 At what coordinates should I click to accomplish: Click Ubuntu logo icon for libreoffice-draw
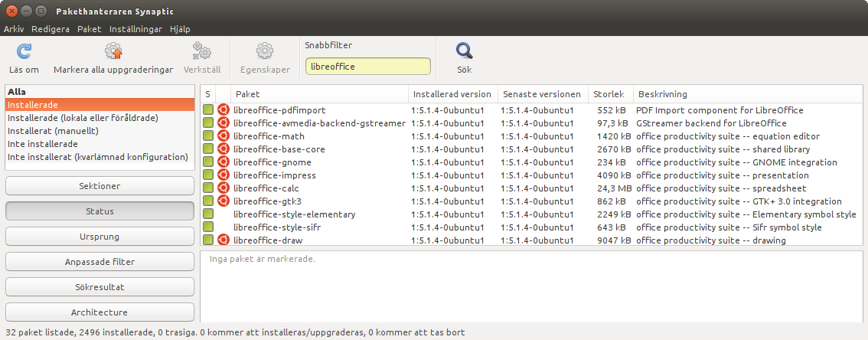[x=223, y=240]
